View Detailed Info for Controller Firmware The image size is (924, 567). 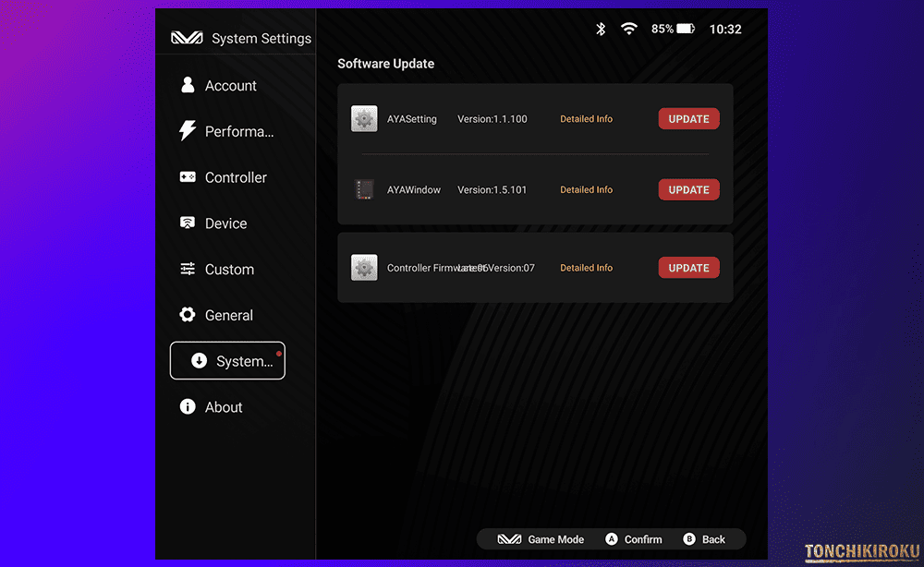(586, 268)
